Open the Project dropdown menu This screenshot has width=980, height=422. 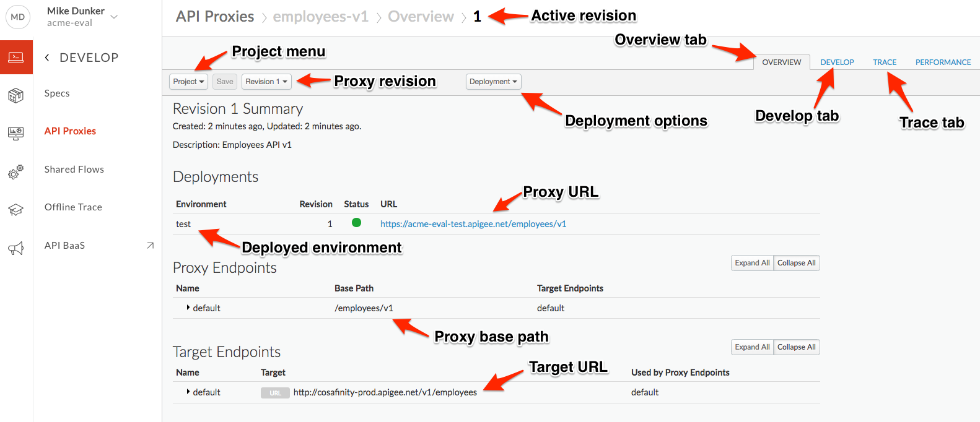[x=188, y=82]
